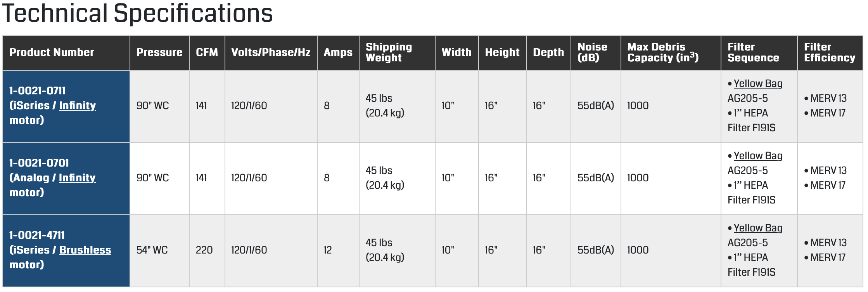Click the product number 1-0021-4711 text
868x292 pixels.
coord(37,235)
